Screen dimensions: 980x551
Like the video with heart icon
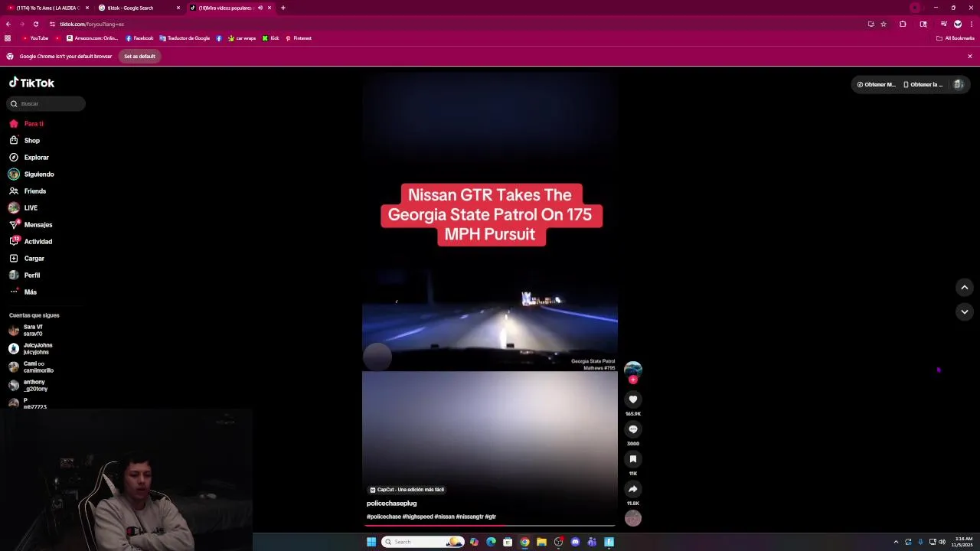(x=633, y=399)
